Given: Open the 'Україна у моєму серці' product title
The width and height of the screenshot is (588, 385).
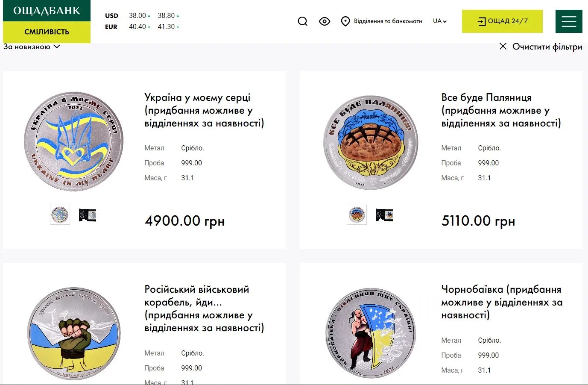Looking at the screenshot, I should pyautogui.click(x=204, y=110).
